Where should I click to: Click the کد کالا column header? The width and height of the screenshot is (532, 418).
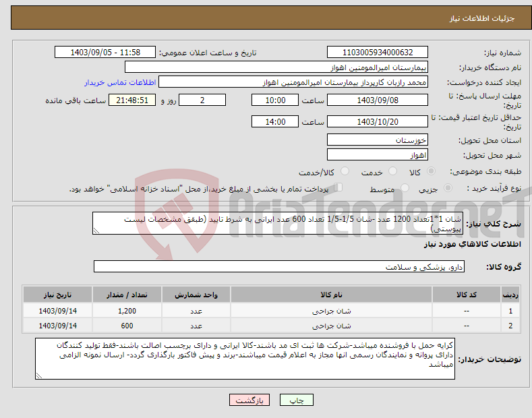click(x=467, y=295)
